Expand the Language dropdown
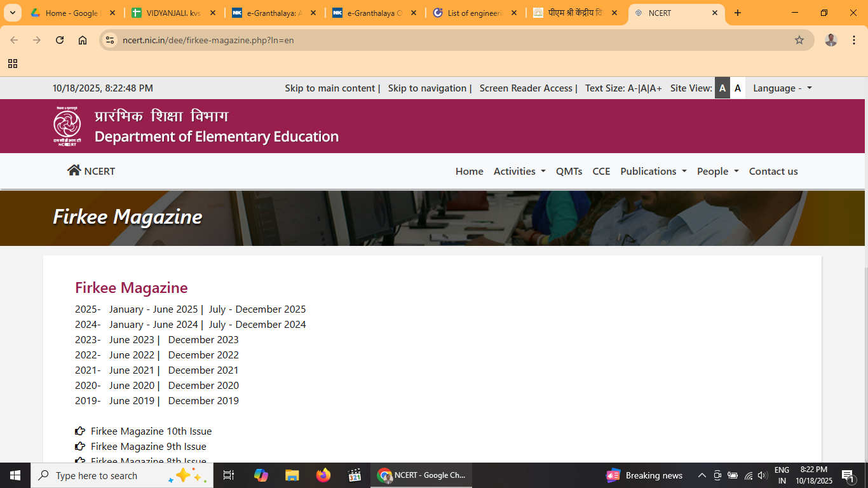 [x=782, y=88]
